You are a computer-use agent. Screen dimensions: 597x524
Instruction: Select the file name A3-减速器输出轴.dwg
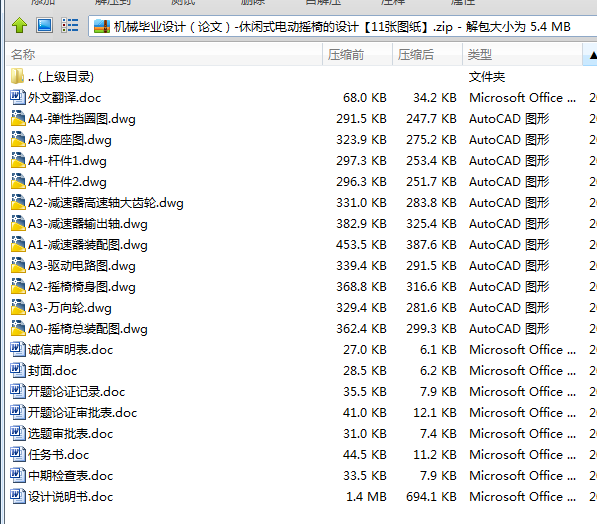click(x=88, y=224)
